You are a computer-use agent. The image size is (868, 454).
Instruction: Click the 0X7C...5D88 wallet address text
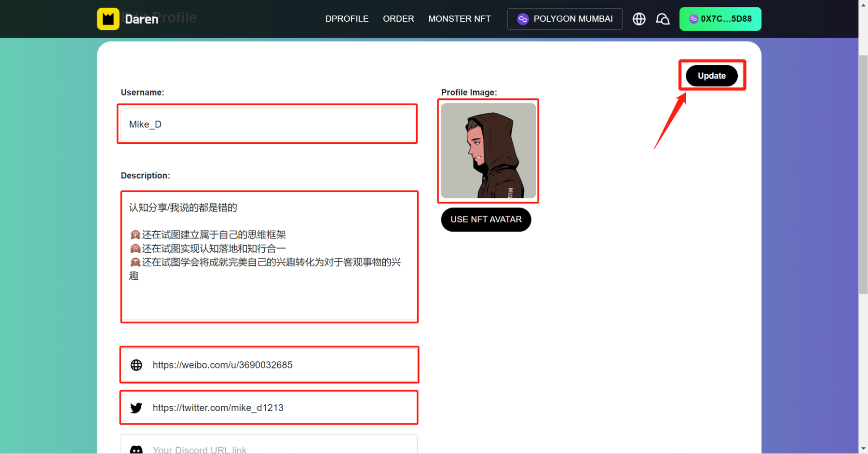[726, 19]
